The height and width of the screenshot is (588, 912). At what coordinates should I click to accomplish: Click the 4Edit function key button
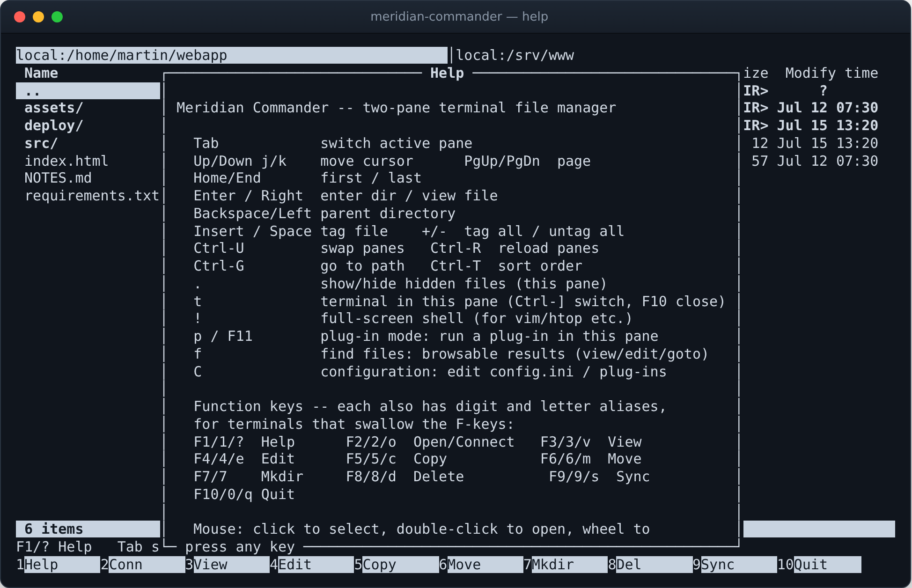click(x=312, y=565)
